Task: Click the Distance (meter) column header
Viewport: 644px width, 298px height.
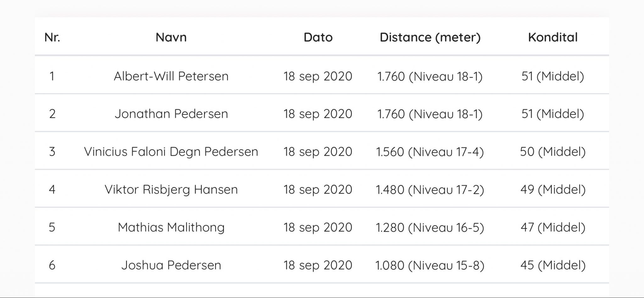Action: click(430, 37)
